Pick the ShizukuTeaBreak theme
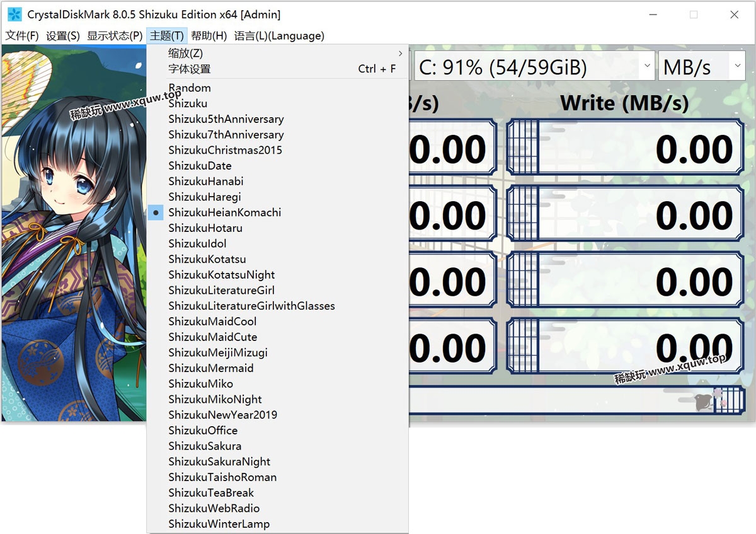The image size is (756, 534). [278, 492]
